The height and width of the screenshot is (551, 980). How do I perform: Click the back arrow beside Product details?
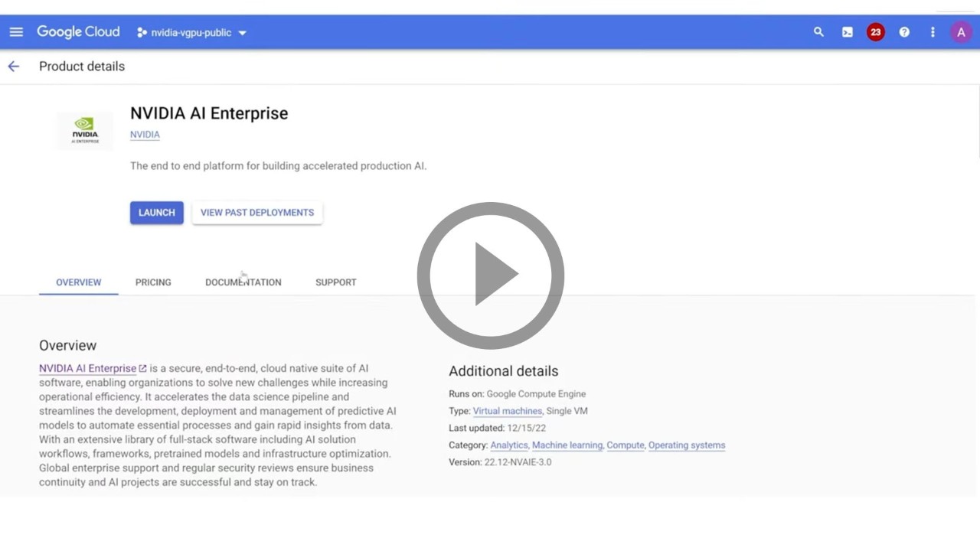tap(13, 67)
